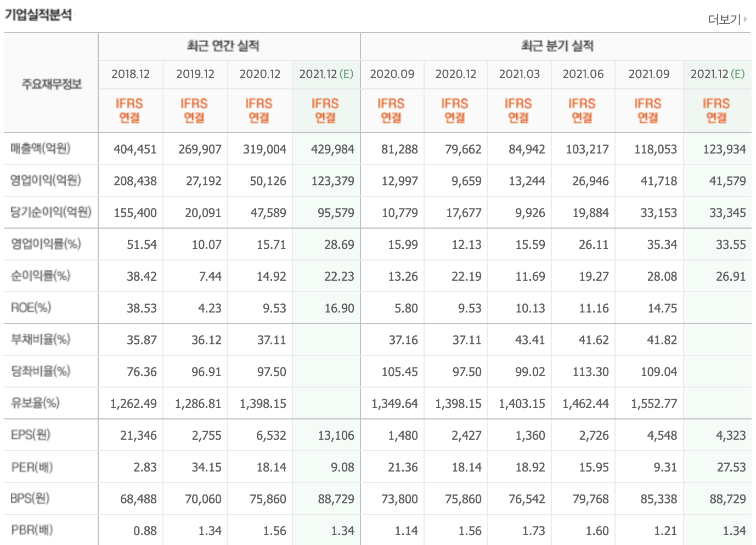756x545 pixels.
Task: Select the 최근 연간 실적 header
Action: click(x=223, y=46)
